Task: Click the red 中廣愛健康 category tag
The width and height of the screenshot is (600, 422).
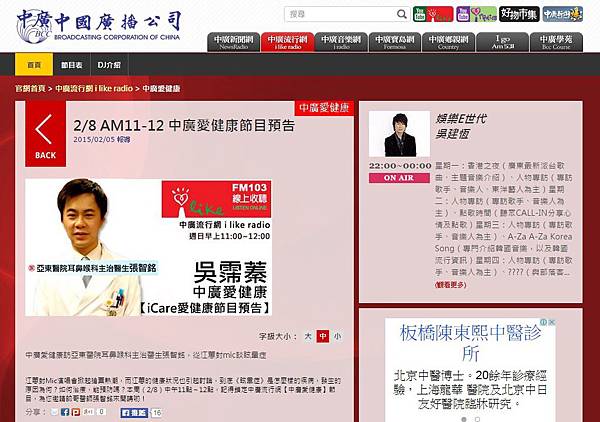Action: (324, 108)
